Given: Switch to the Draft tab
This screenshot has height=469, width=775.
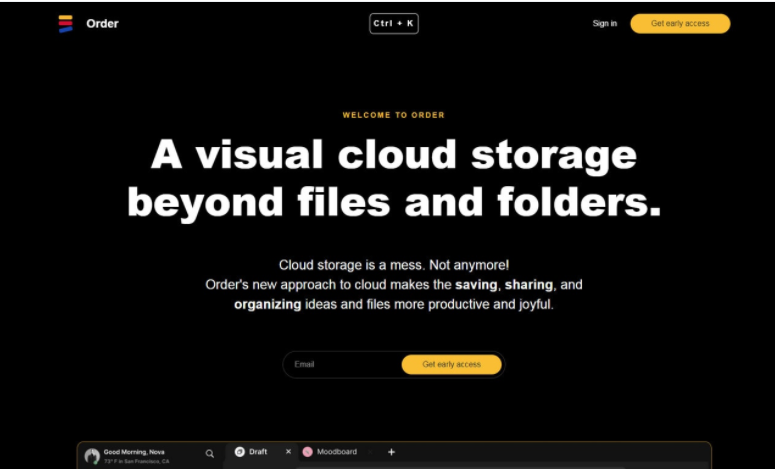Looking at the screenshot, I should [258, 452].
